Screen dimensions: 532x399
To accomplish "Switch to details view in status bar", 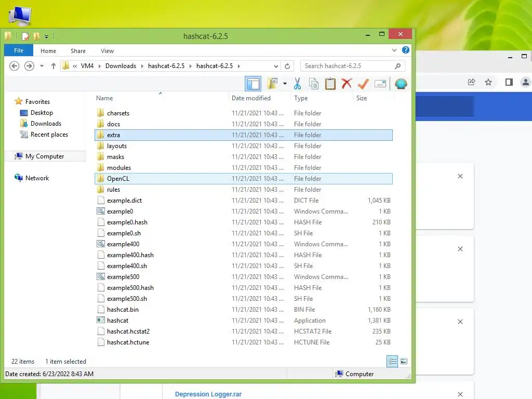I will coord(392,362).
